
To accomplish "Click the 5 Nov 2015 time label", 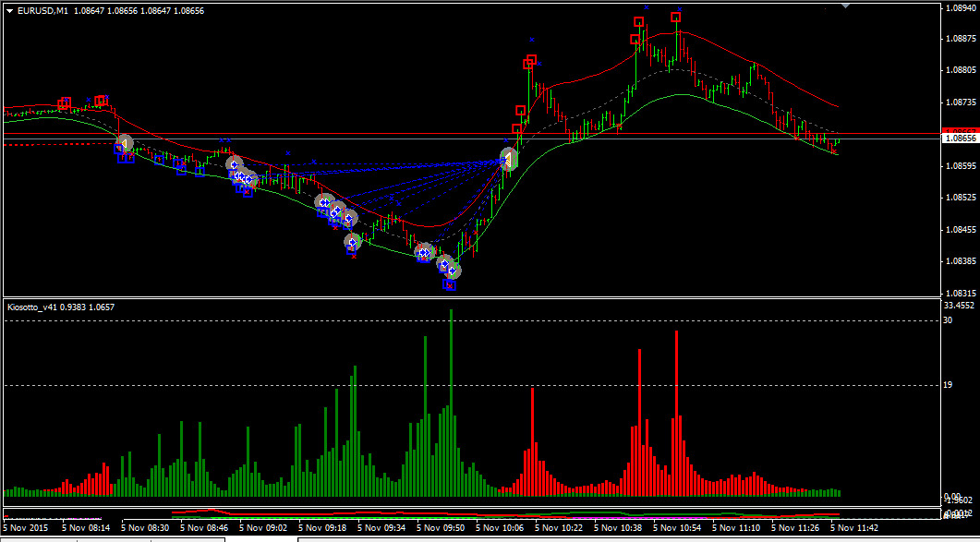I will pyautogui.click(x=24, y=527).
